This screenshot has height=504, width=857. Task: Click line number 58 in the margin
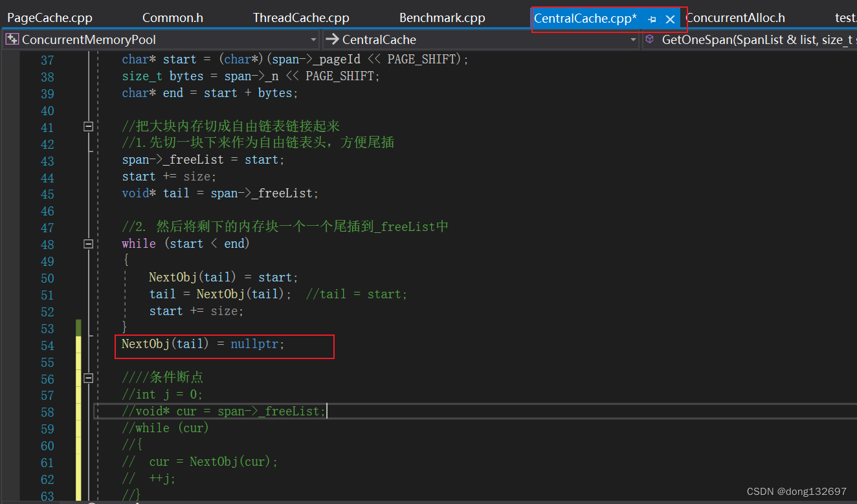click(x=47, y=412)
